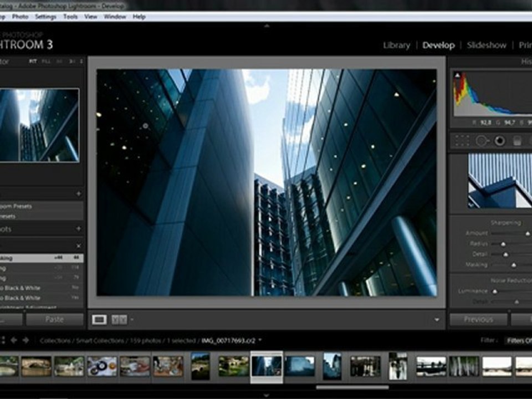This screenshot has width=532, height=399.
Task: Clear history with the X icon
Action: pos(78,245)
